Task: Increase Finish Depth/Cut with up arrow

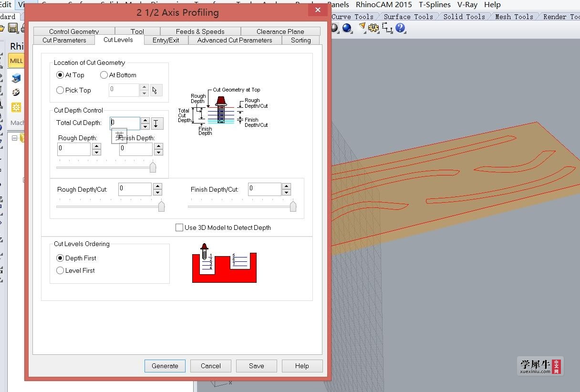Action: tap(286, 186)
